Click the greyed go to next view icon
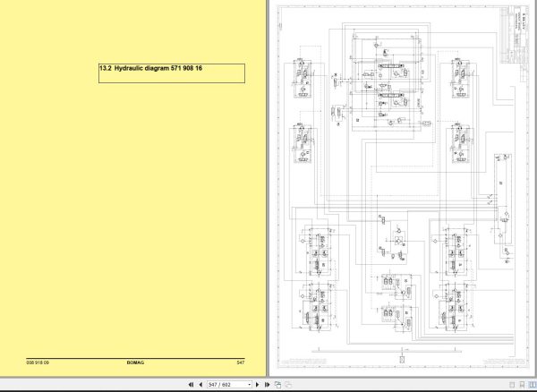Image resolution: width=537 pixels, height=392 pixels. click(x=288, y=385)
